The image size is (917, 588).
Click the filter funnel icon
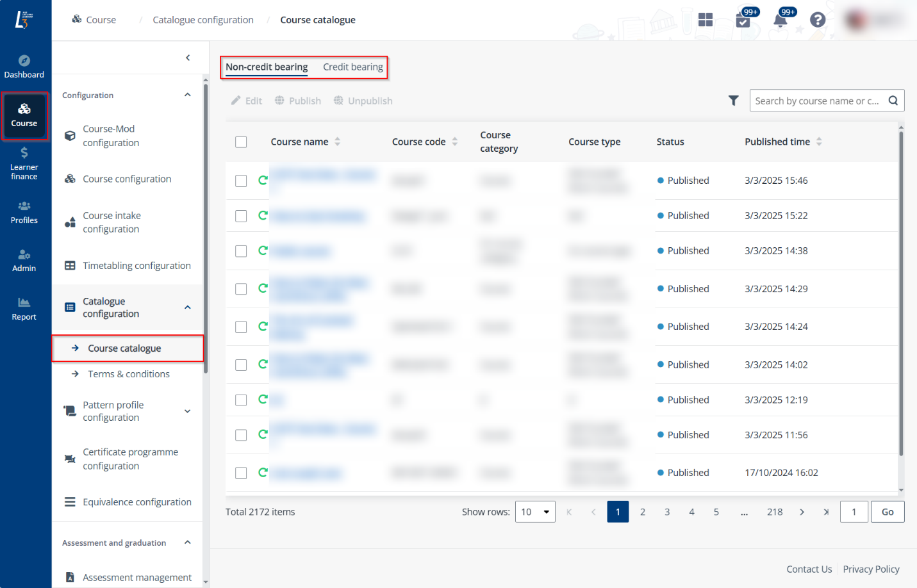(x=734, y=101)
